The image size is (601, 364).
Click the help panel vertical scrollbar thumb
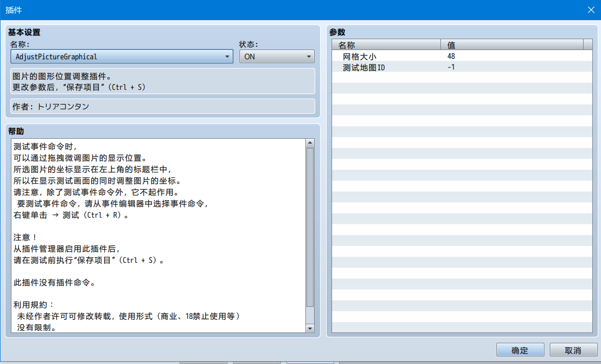pos(310,227)
